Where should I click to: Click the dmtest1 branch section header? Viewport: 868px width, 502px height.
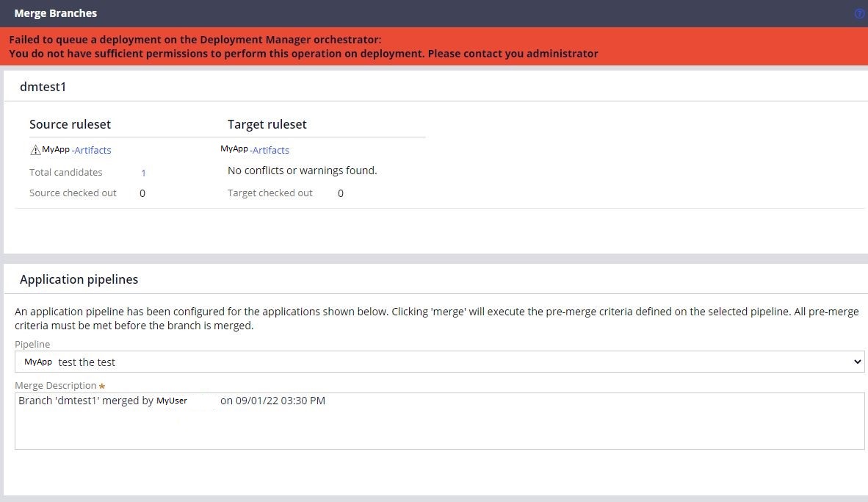pyautogui.click(x=43, y=86)
